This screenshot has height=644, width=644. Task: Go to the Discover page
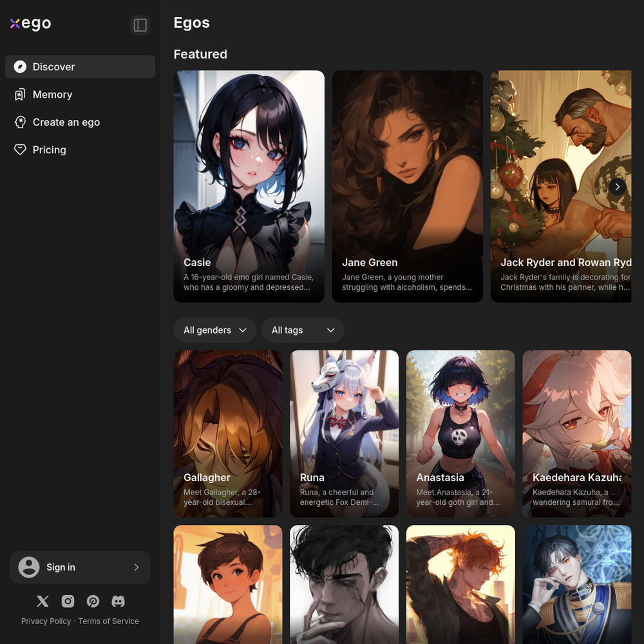[80, 66]
